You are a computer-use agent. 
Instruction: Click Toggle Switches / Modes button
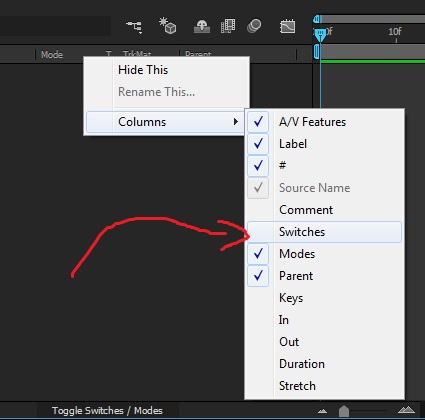(107, 410)
